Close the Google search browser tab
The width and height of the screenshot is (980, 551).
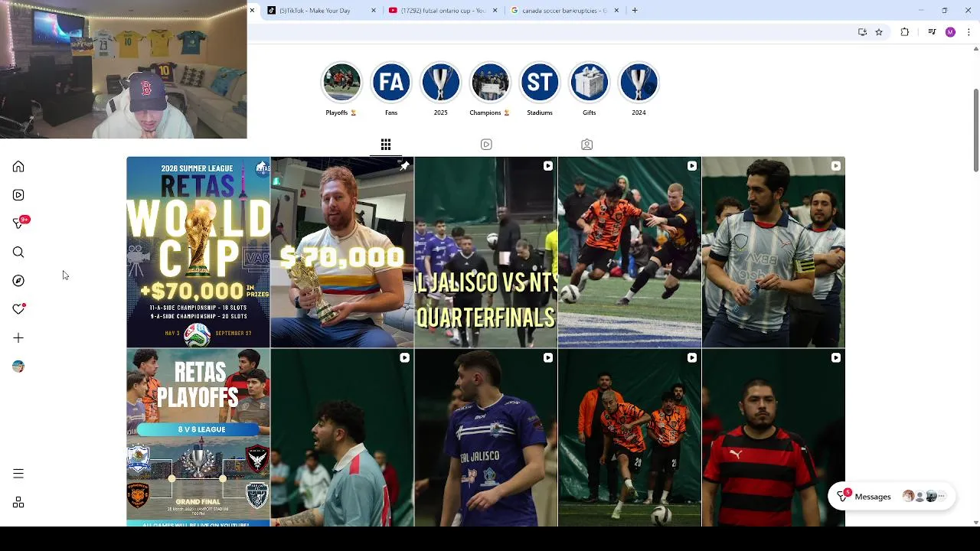[616, 11]
